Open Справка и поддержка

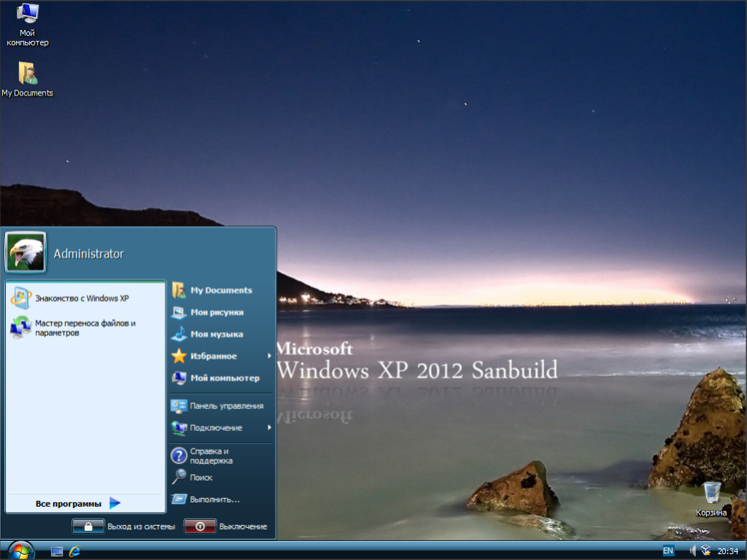point(222,456)
